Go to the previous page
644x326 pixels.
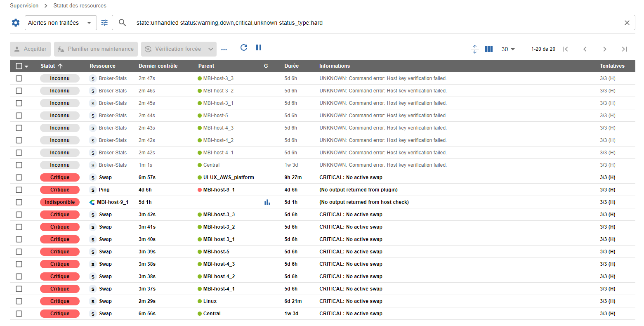pyautogui.click(x=585, y=49)
